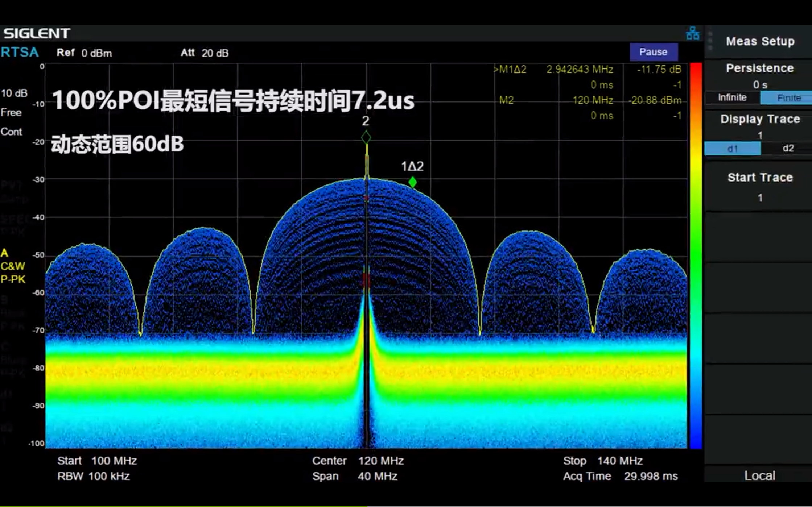Select the green 1Δ2 delta marker
This screenshot has height=507, width=812.
pyautogui.click(x=412, y=182)
